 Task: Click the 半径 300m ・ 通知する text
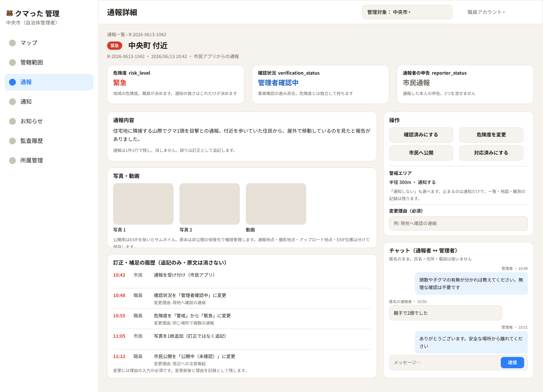tap(413, 182)
